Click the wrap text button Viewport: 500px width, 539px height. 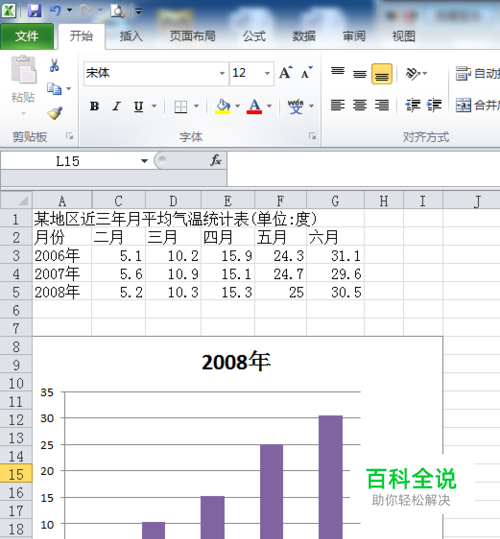point(477,73)
